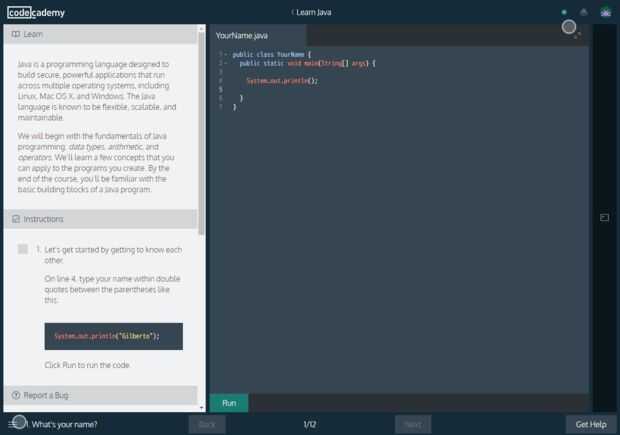Image resolution: width=620 pixels, height=435 pixels.
Task: Click the green status dot icon
Action: pyautogui.click(x=564, y=12)
